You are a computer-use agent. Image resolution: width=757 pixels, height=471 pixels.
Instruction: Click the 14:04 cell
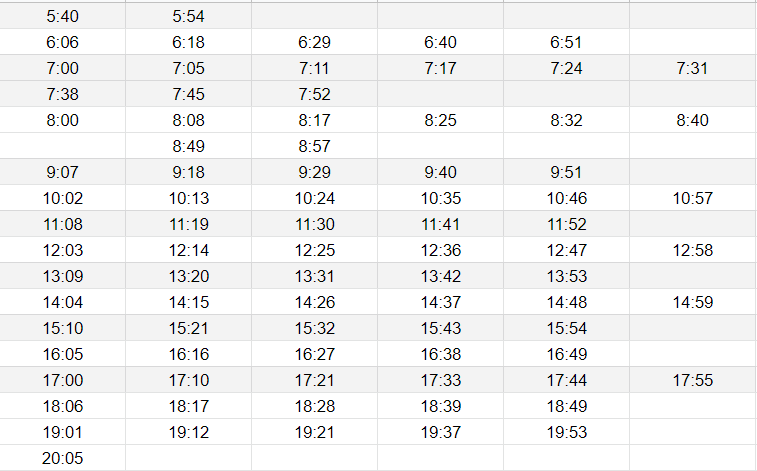pyautogui.click(x=62, y=303)
